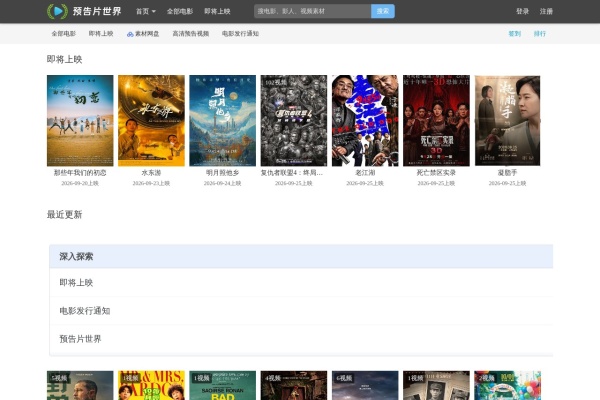This screenshot has height=400, width=600.
Task: Open 即将上映 in the top dark bar
Action: (217, 11)
